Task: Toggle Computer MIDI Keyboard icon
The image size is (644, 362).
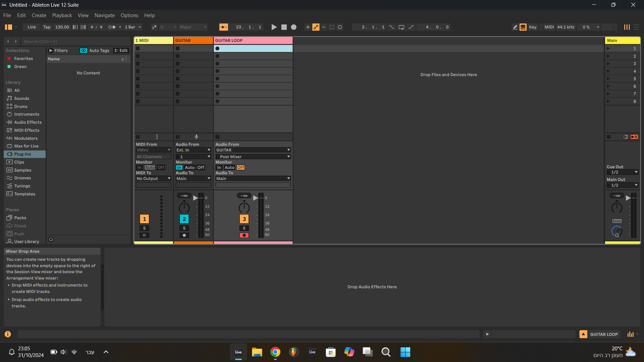Action: pos(523,27)
